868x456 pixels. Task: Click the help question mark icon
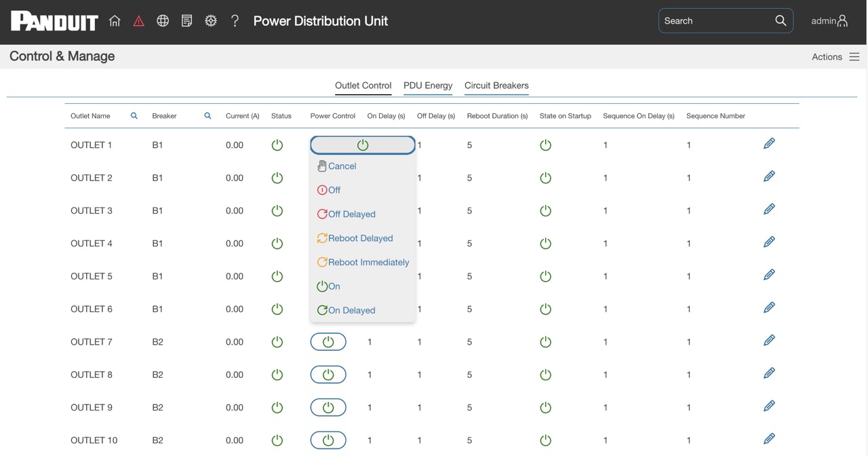[x=235, y=21]
